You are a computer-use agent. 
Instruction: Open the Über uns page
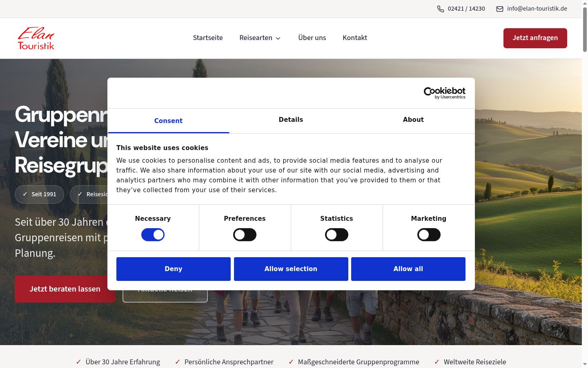pos(312,38)
